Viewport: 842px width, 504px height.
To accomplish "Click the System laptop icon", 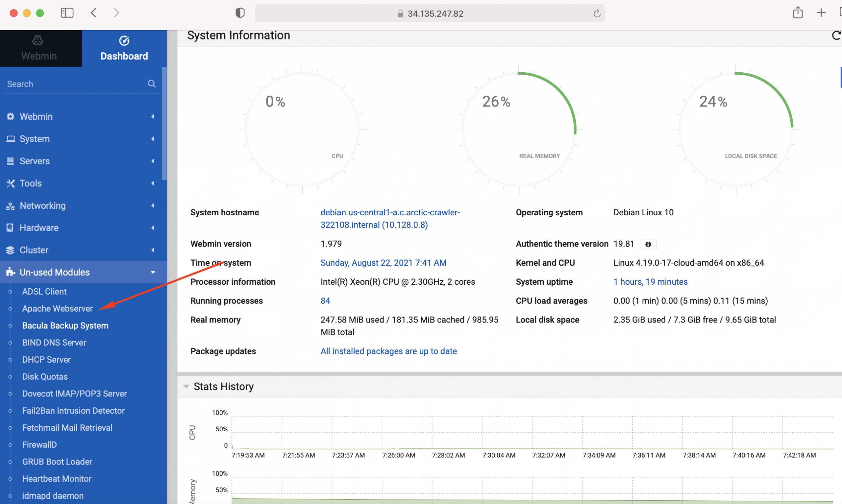I will click(x=11, y=139).
